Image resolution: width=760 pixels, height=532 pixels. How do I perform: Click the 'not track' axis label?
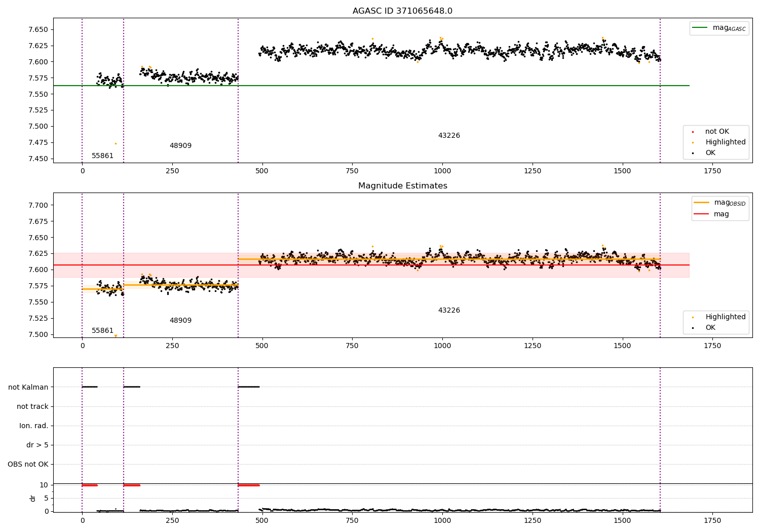pos(32,406)
